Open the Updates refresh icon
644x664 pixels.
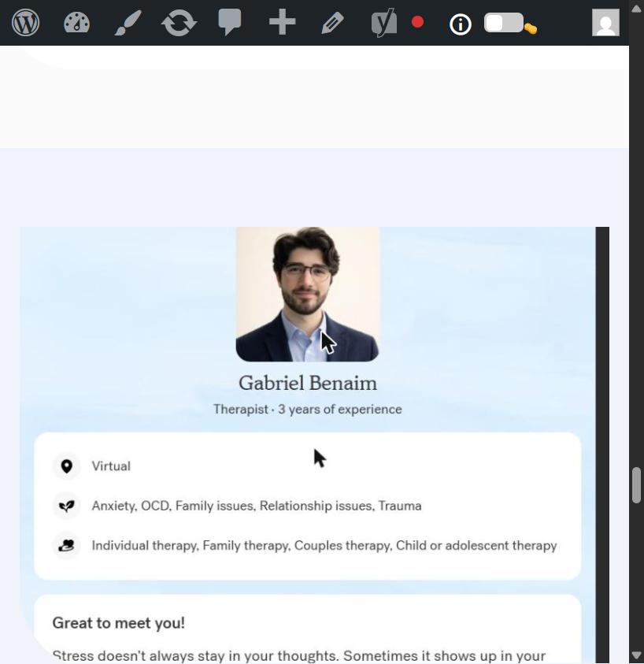tap(179, 23)
